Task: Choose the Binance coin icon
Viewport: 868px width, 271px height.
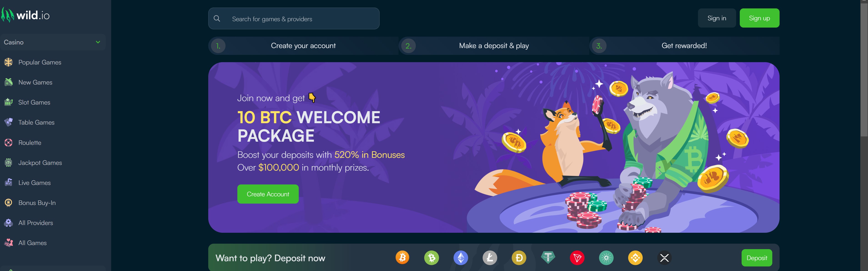Action: tap(635, 258)
